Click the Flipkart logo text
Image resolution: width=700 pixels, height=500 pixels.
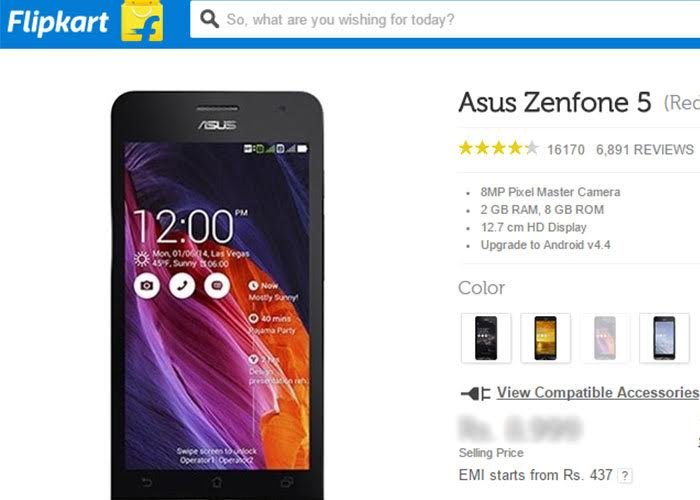58,22
